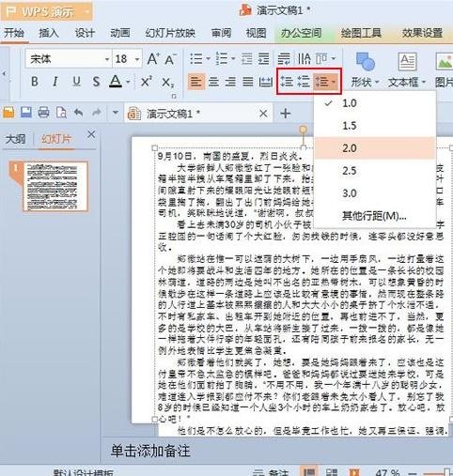The width and height of the screenshot is (453, 476).
Task: Toggle Bold text formatting
Action: [35, 82]
